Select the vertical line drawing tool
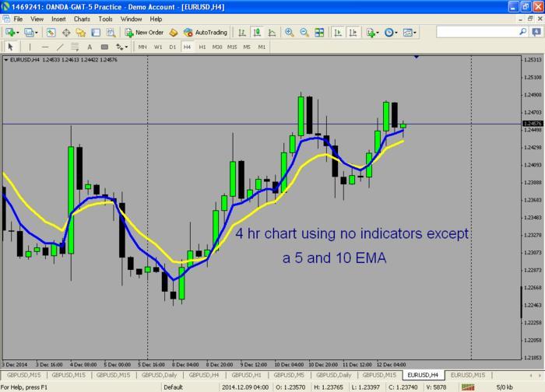This screenshot has width=545, height=392. click(x=30, y=47)
